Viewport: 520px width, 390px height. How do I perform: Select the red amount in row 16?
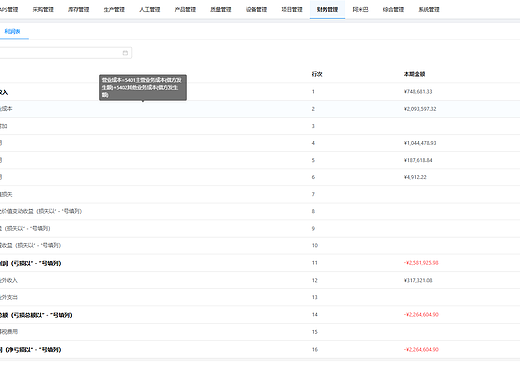(x=421, y=350)
